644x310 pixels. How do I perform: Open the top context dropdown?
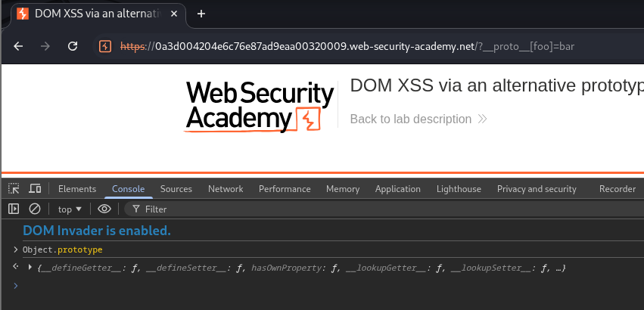70,209
